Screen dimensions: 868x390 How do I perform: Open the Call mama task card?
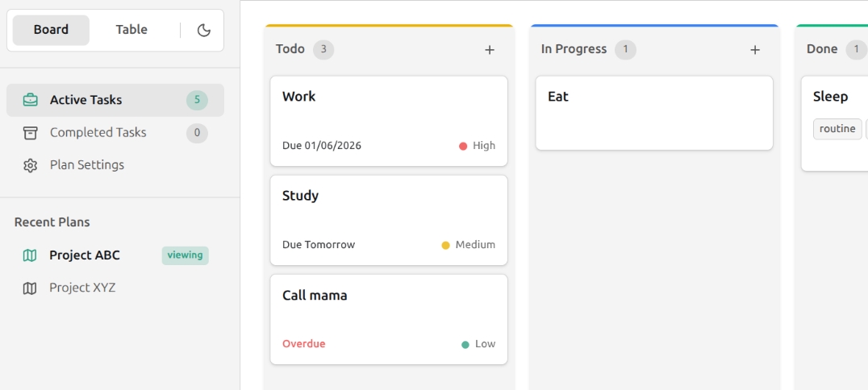pyautogui.click(x=389, y=319)
